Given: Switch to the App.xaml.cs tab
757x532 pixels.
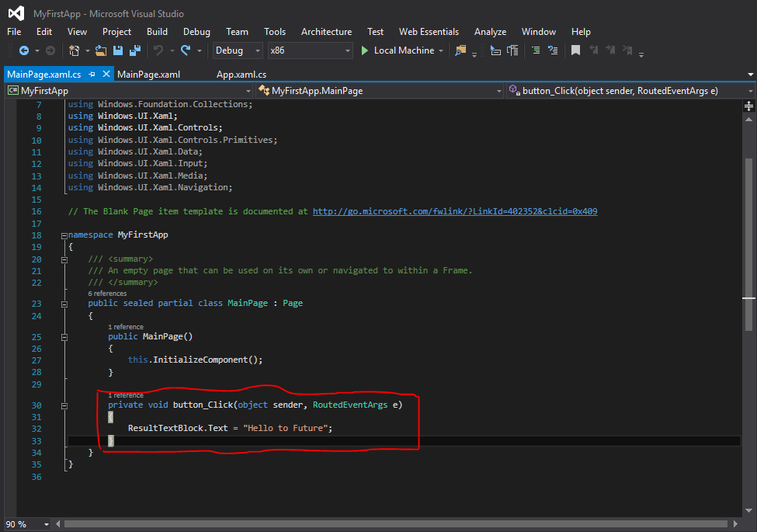Looking at the screenshot, I should [x=241, y=75].
